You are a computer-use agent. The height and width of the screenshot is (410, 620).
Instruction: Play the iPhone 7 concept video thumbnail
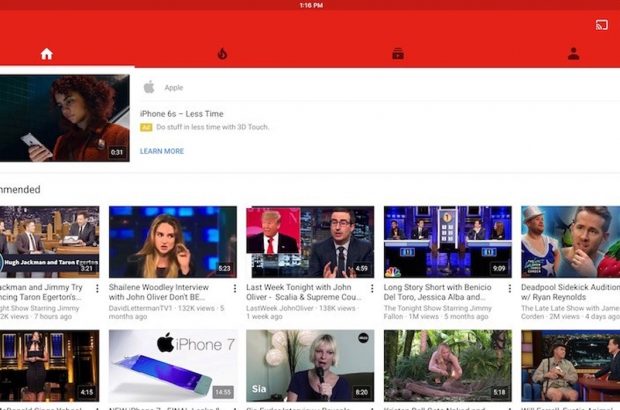click(x=172, y=365)
